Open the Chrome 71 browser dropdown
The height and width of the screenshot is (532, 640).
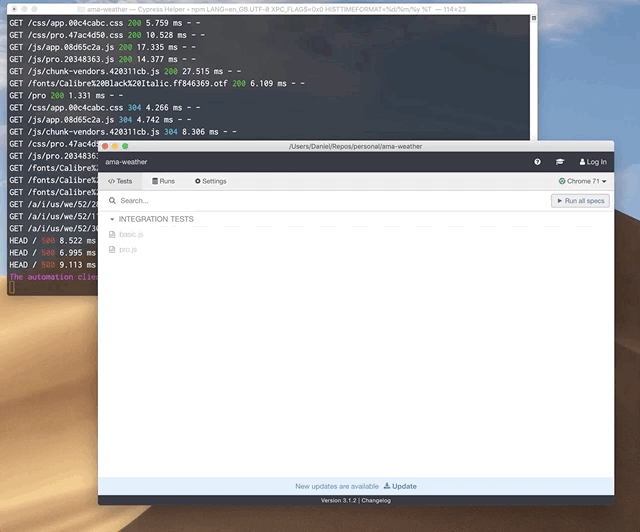(582, 181)
